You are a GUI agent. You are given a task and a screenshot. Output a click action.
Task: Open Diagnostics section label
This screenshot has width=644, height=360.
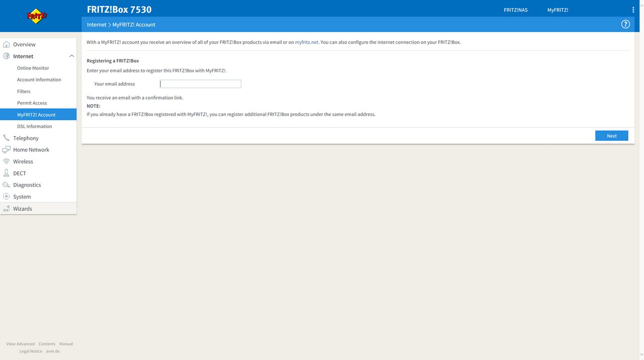click(27, 185)
